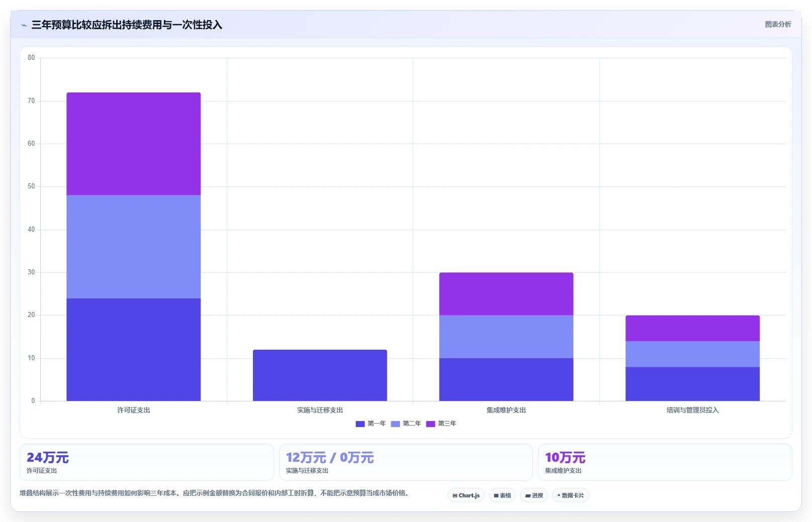Screen dimensions: 812x522
Task: Click the dark-blue 第一年 segment of 许可证支出 bar
Action: click(x=134, y=350)
